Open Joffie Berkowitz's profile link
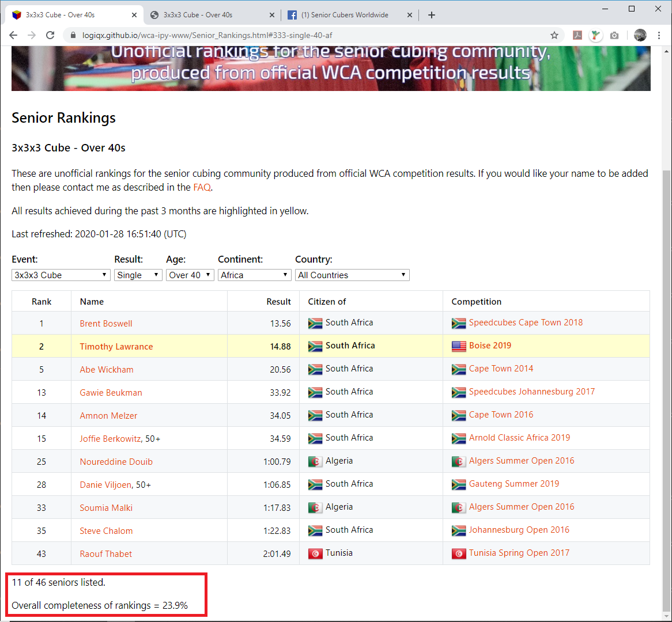672x622 pixels. coord(110,439)
